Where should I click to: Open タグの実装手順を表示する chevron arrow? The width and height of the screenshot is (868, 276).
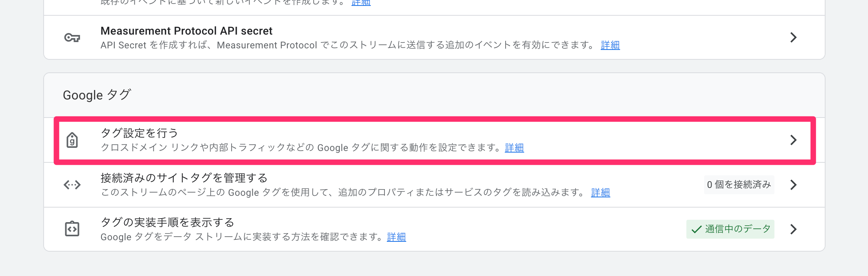pos(793,229)
